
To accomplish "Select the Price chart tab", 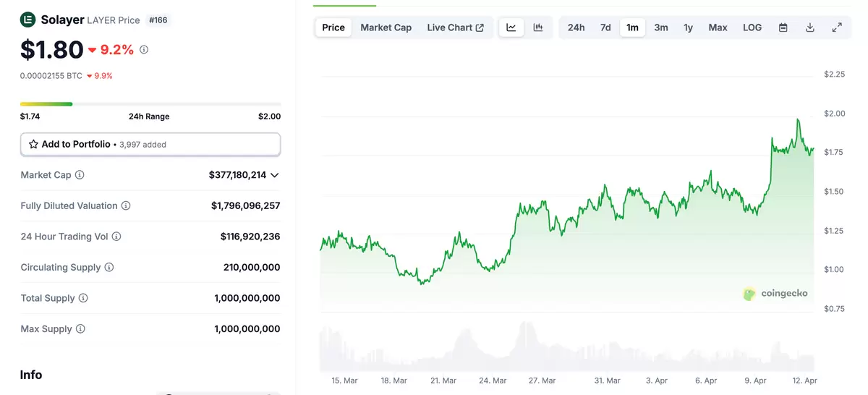I will pos(333,27).
